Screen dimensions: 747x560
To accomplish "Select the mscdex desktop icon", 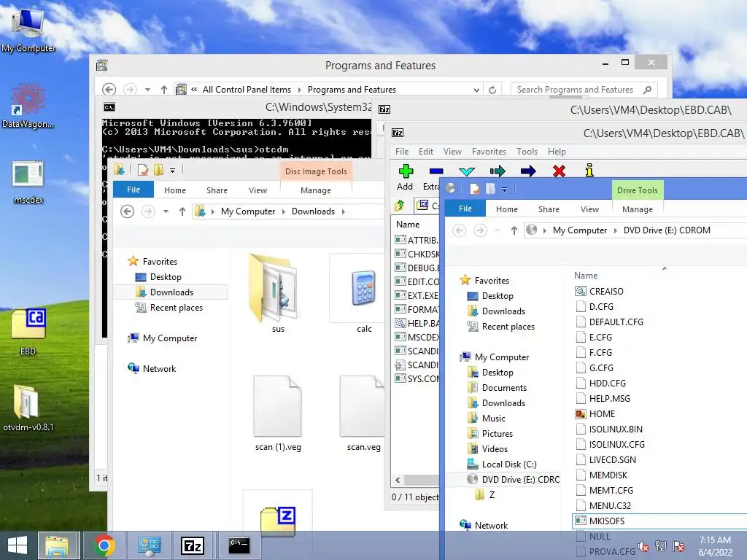I will pos(28,182).
